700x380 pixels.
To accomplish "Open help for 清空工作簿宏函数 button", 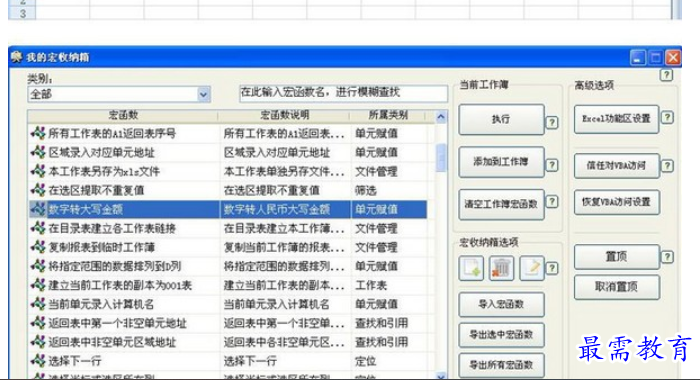I will [x=552, y=202].
